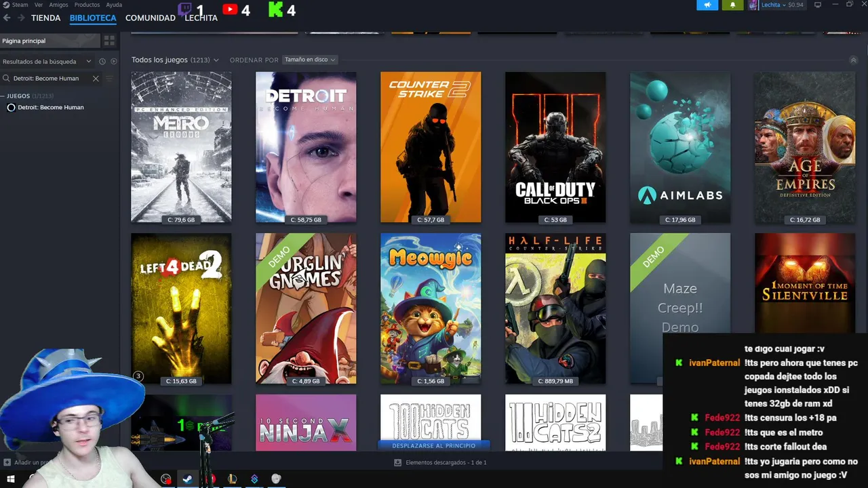Open the LECHITA profile tab
868x488 pixels.
[x=201, y=18]
